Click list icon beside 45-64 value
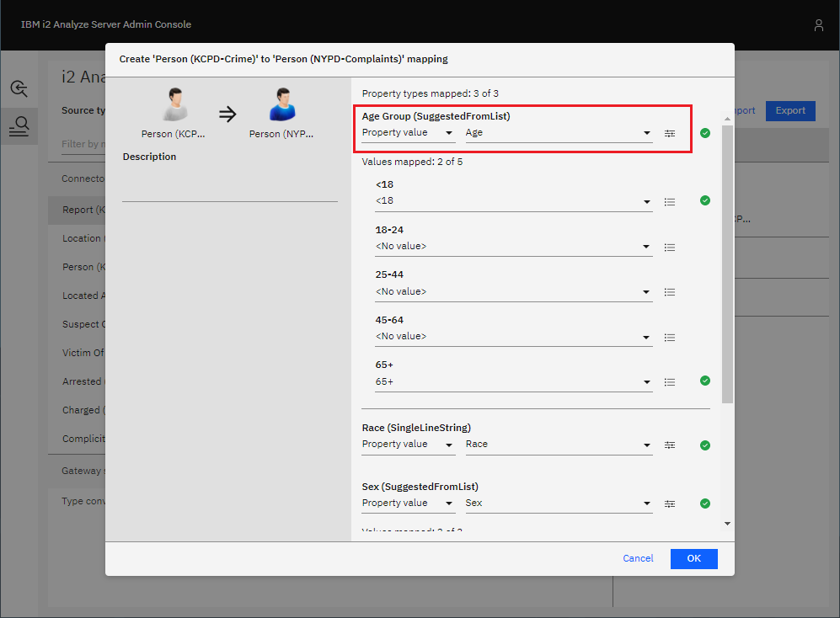The height and width of the screenshot is (618, 840). coord(670,337)
